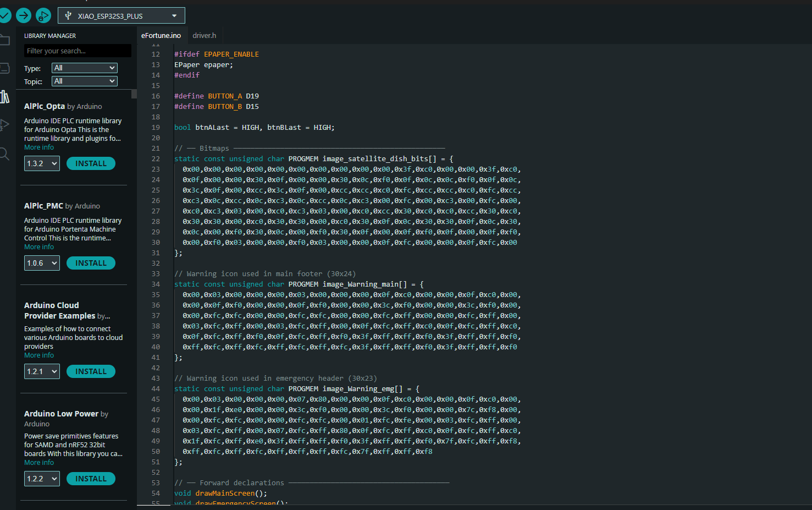The height and width of the screenshot is (510, 812).
Task: Click the #endif directive on line 14
Action: point(187,75)
